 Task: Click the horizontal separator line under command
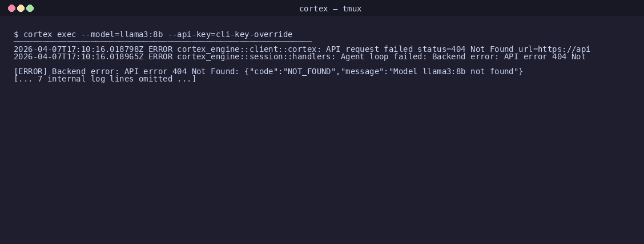click(163, 42)
